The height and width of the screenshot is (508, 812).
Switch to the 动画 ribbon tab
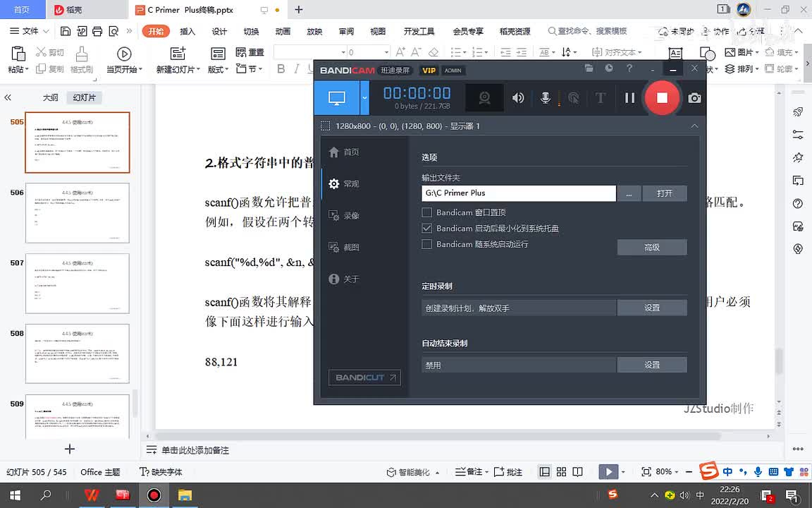[x=283, y=31]
